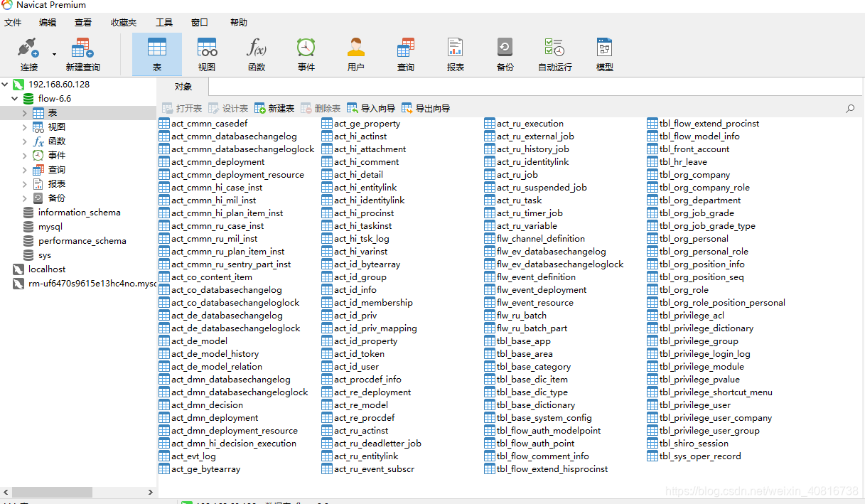Select the 表 (Table) toolbar icon
Screen dimensions: 865x504
[x=157, y=55]
